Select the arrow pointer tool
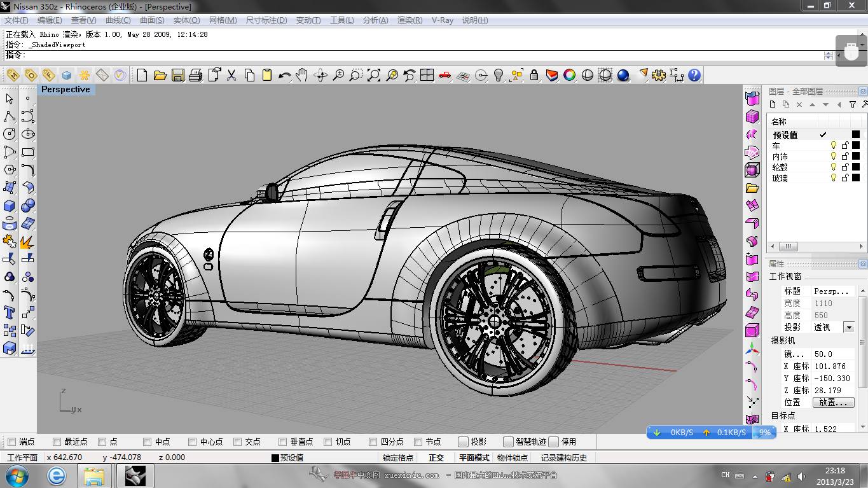 (10, 99)
